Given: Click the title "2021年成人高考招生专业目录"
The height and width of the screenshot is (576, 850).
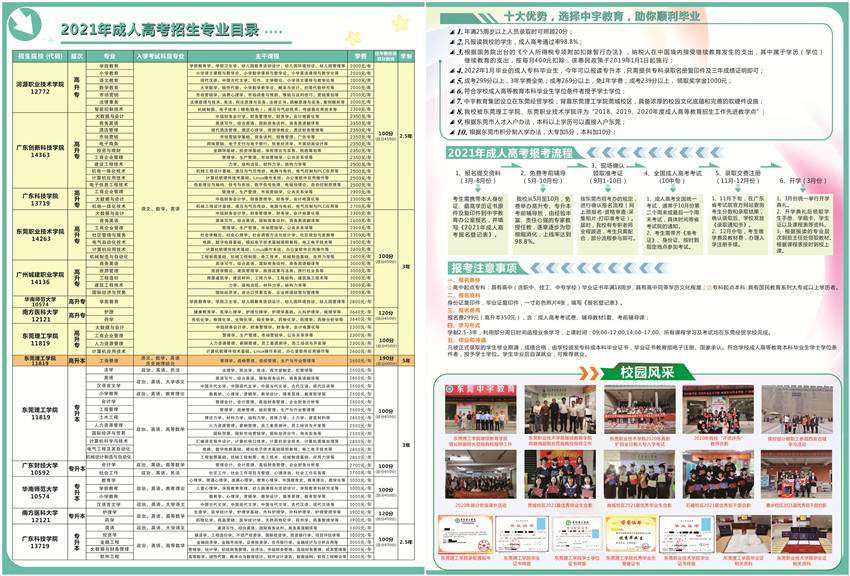Looking at the screenshot, I should point(160,29).
